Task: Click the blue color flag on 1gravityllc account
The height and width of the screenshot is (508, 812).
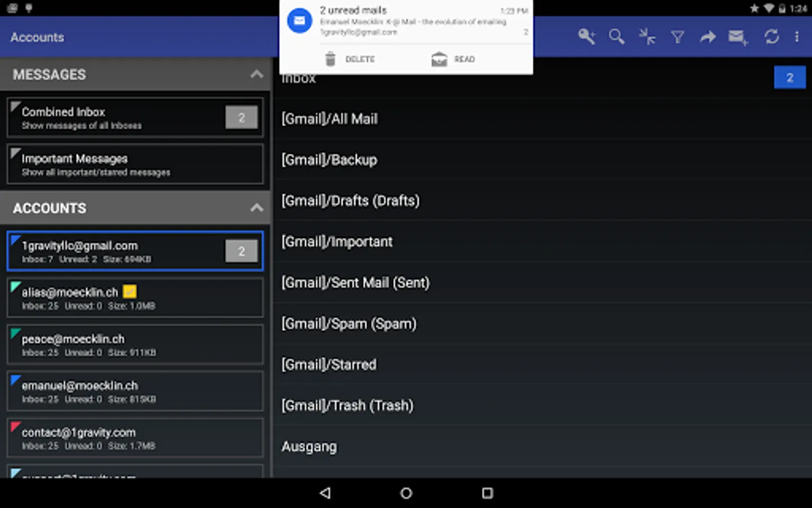Action: click(15, 239)
